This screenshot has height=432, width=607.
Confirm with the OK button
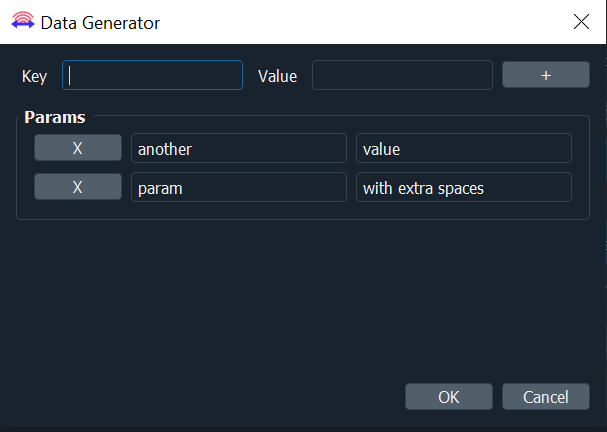(449, 397)
